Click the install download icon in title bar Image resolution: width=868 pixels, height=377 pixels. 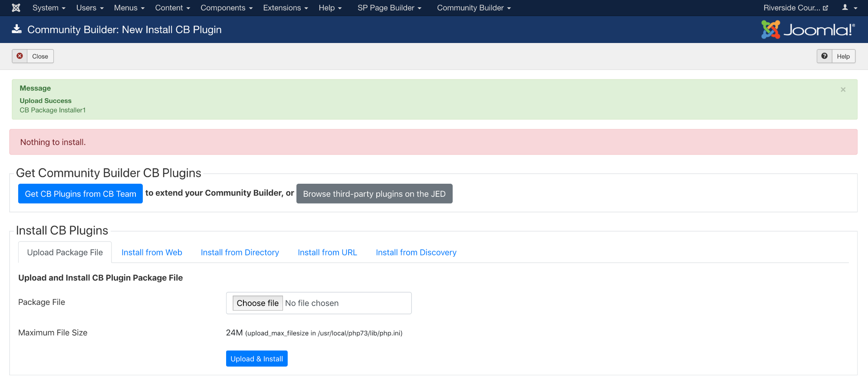[16, 29]
